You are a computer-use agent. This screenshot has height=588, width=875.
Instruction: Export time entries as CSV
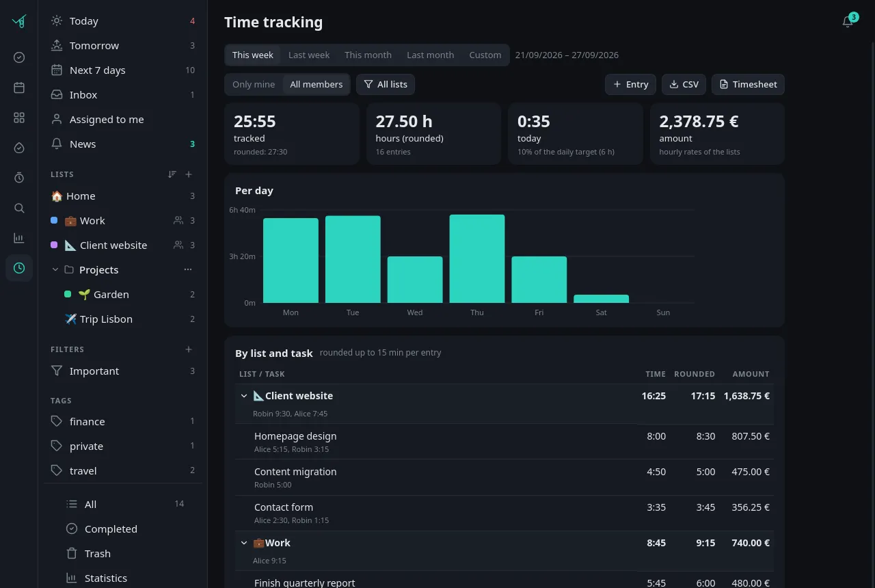[x=684, y=84]
